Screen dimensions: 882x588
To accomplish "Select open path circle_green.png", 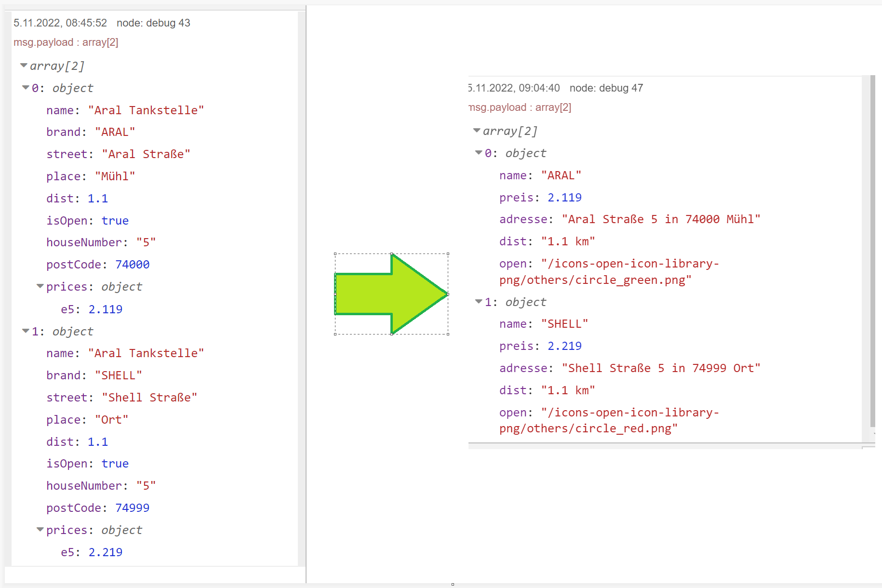I will click(x=609, y=272).
